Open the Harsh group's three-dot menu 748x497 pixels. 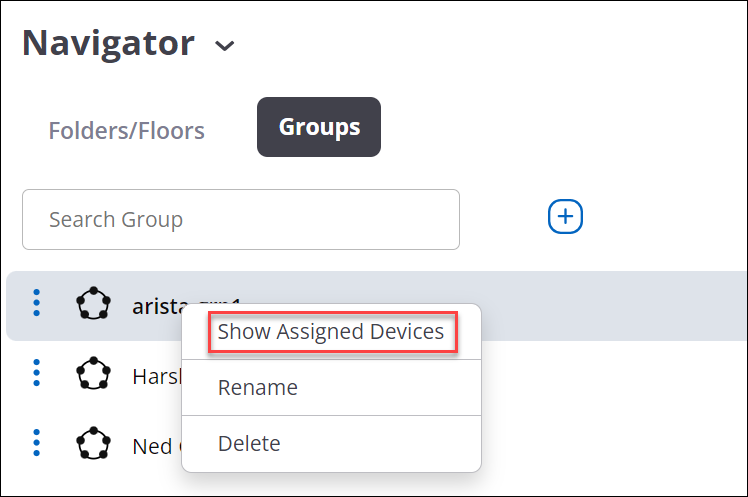click(x=37, y=373)
